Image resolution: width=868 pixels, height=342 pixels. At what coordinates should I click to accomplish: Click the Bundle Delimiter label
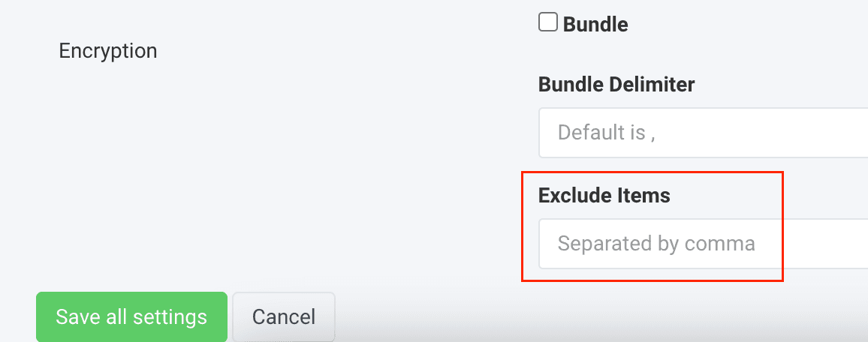[x=616, y=85]
